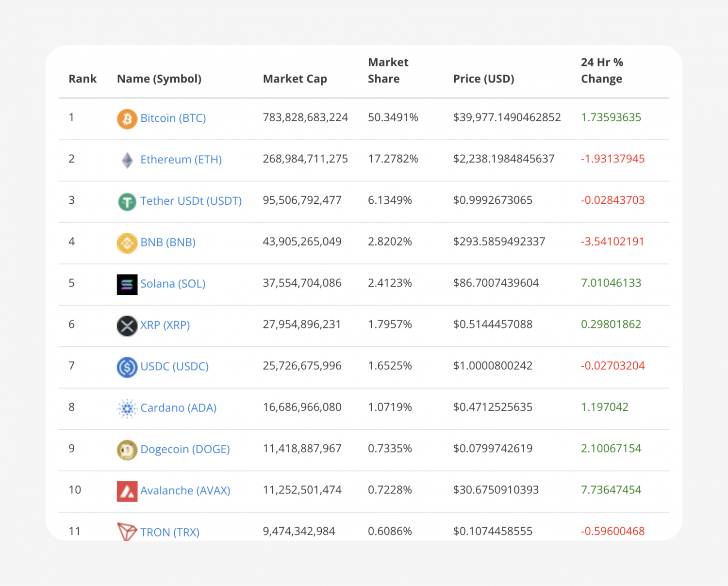Click the Price (USD) column header

point(484,79)
